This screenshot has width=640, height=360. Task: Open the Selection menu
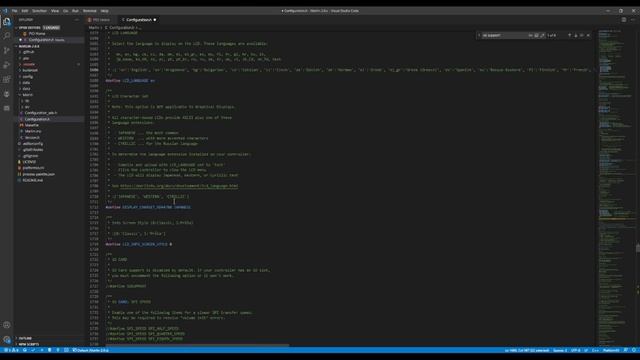pyautogui.click(x=39, y=11)
